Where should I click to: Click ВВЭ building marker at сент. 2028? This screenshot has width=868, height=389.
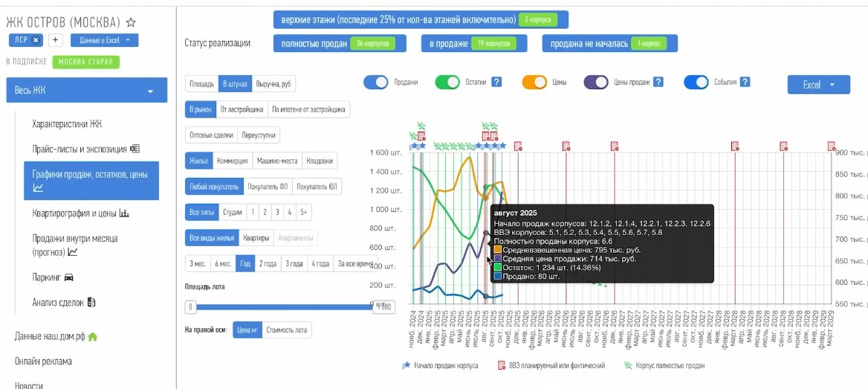click(783, 146)
